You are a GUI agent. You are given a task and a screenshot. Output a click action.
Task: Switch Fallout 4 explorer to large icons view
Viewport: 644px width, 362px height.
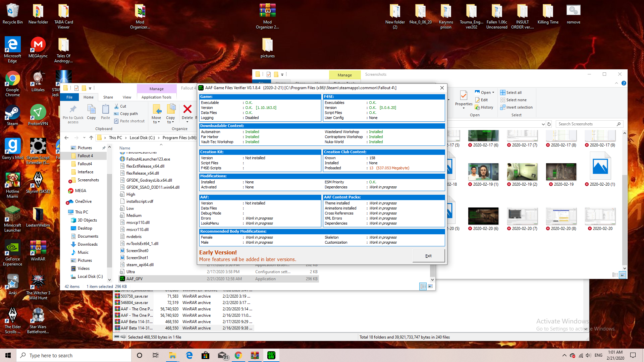click(x=430, y=286)
